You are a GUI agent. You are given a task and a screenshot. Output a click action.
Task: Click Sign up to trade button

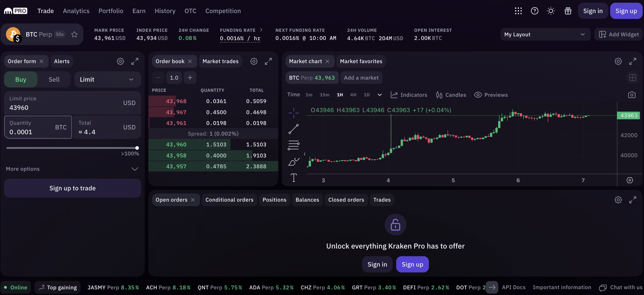point(72,188)
